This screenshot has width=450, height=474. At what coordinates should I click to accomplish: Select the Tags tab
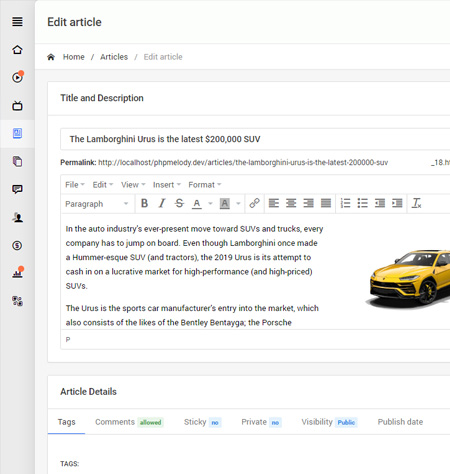click(x=66, y=422)
